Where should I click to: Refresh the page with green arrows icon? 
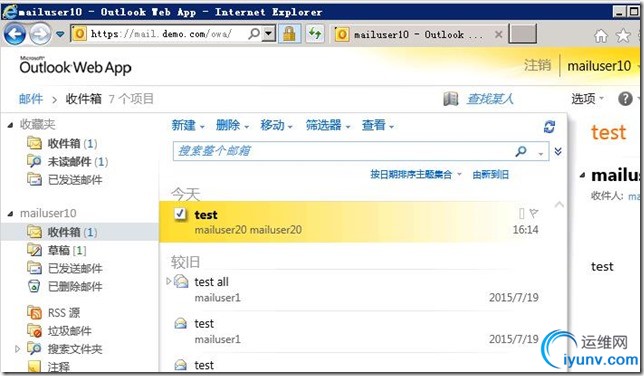pos(315,34)
